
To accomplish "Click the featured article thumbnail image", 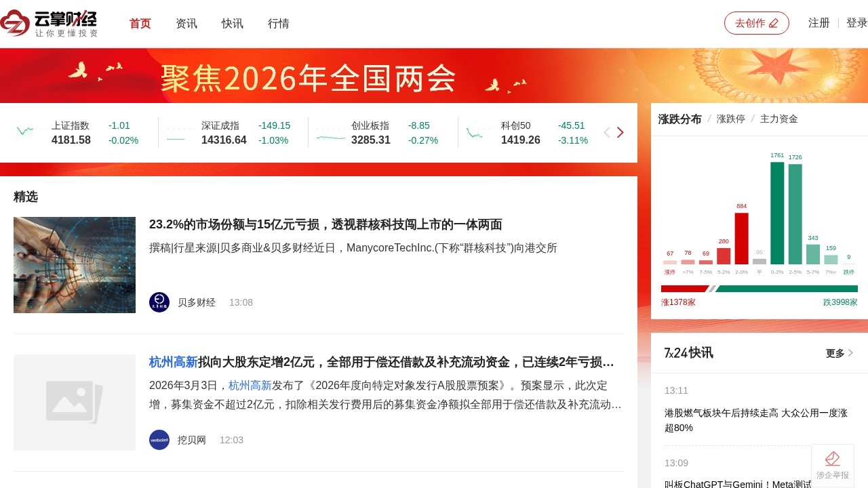I will coord(74,264).
